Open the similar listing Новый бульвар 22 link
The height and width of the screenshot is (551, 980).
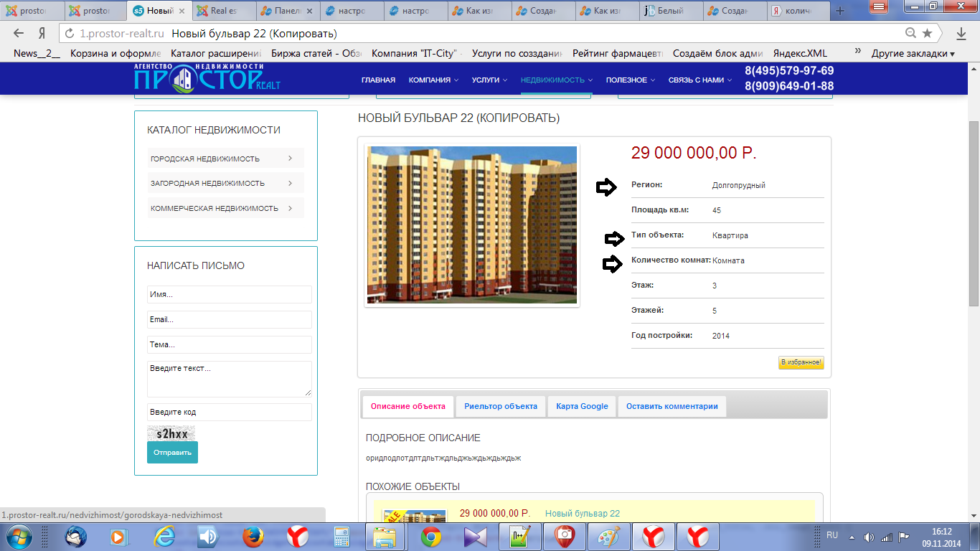pos(582,514)
